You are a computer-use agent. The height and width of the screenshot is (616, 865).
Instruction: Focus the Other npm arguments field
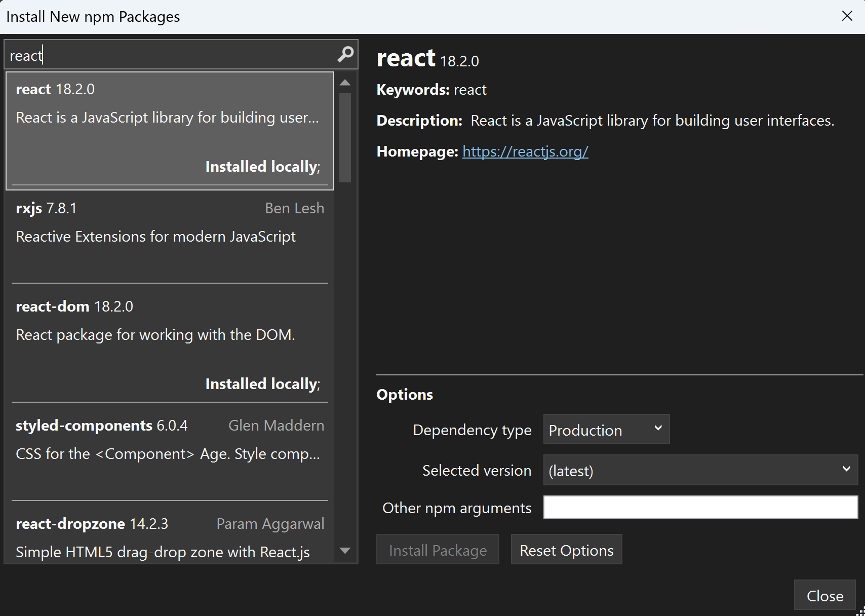coord(700,508)
